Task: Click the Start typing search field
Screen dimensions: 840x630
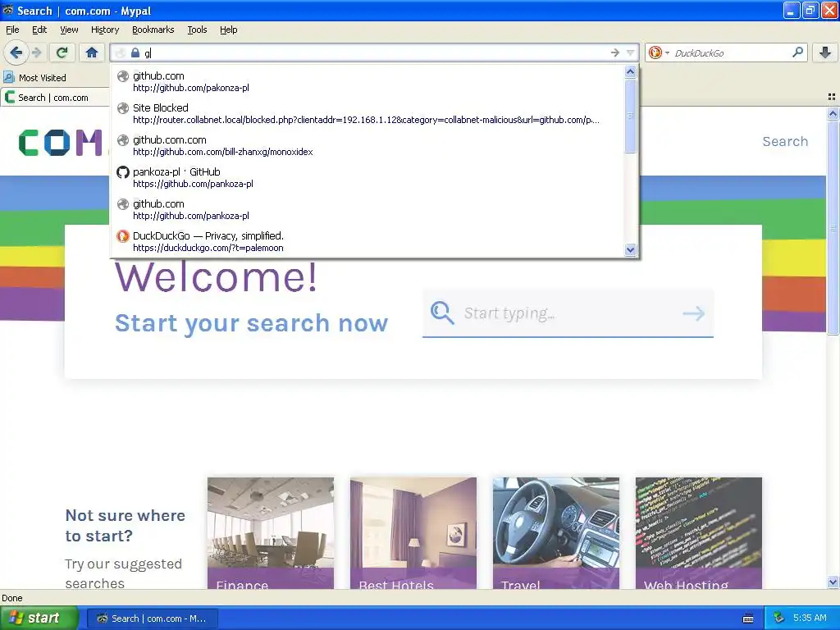Action: (568, 313)
